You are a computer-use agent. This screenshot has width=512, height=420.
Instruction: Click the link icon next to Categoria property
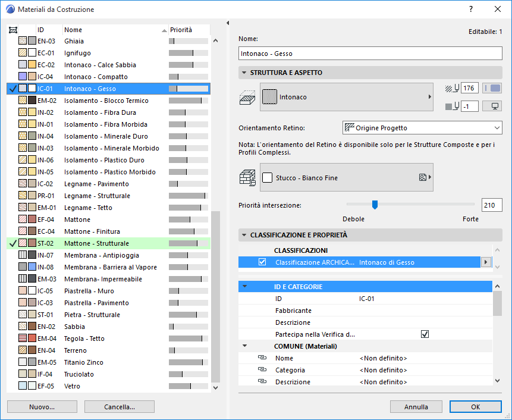click(x=262, y=369)
